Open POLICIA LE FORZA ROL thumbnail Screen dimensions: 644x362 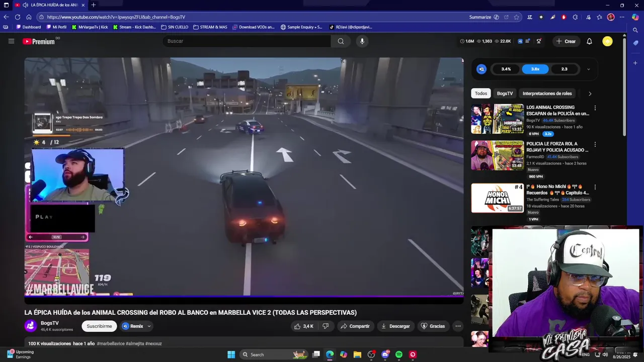[x=498, y=155]
